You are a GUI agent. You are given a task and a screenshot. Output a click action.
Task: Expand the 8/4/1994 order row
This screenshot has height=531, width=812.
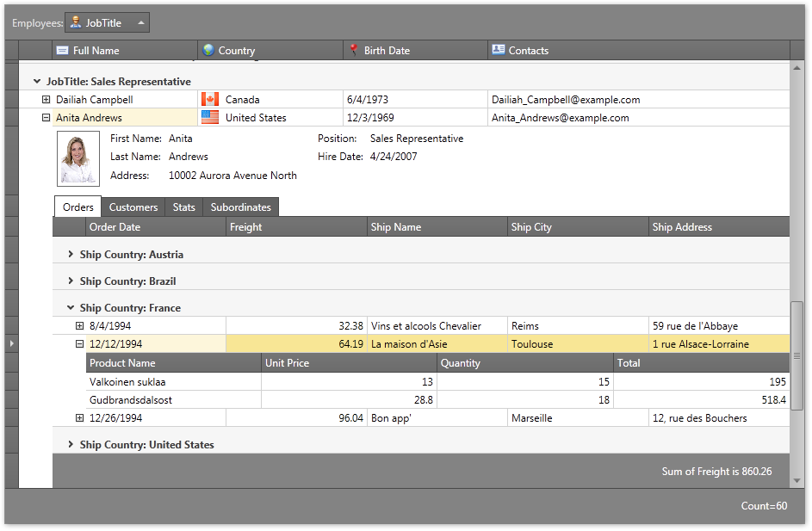coord(79,326)
